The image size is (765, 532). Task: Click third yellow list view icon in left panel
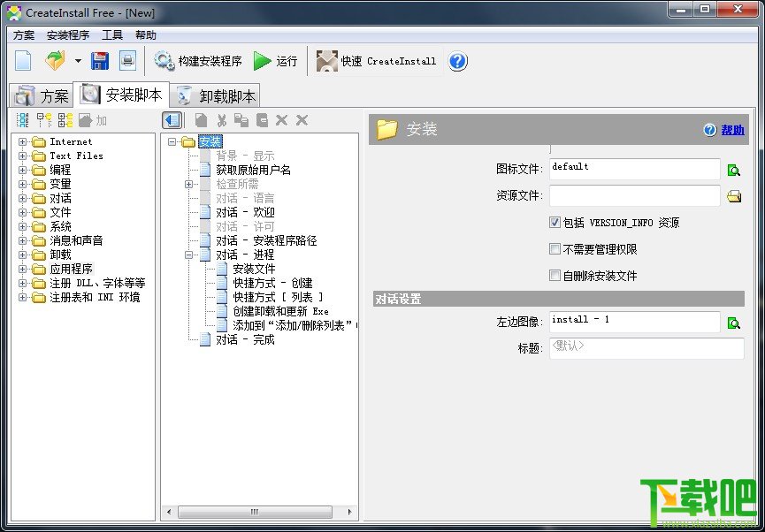pos(65,120)
